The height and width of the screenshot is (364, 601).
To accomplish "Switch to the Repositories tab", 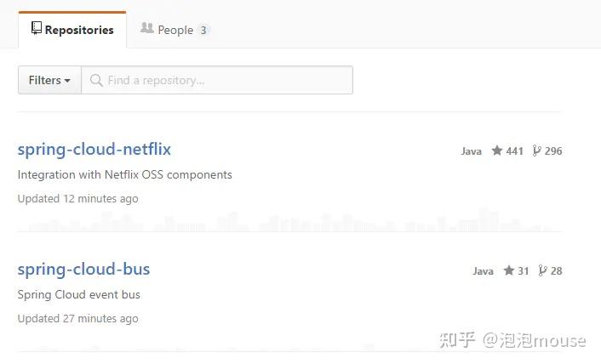I will click(72, 30).
